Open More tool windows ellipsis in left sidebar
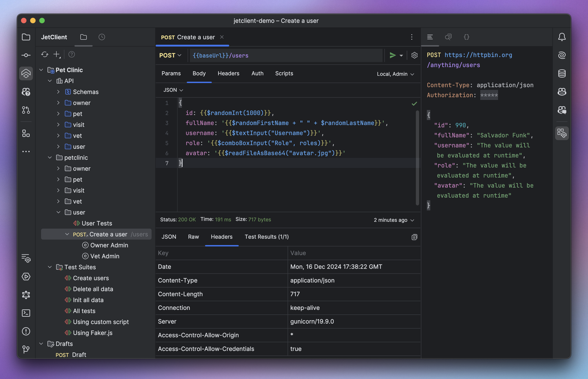Image resolution: width=588 pixels, height=379 pixels. 26,152
